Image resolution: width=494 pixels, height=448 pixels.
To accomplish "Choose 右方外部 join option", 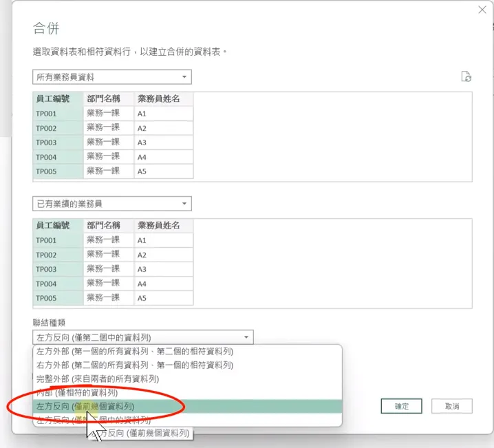I will pyautogui.click(x=187, y=365).
